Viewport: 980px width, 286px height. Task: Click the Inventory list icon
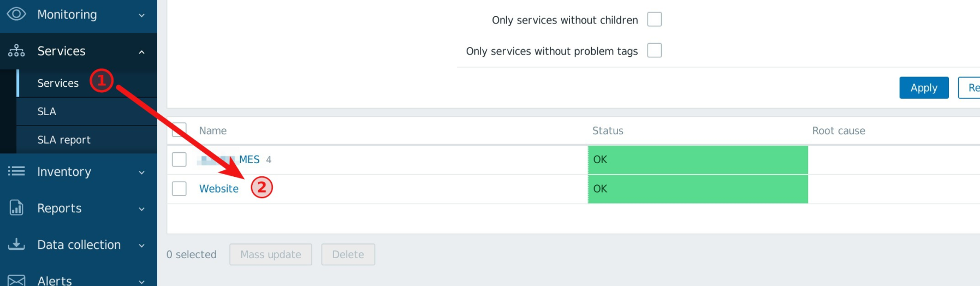[16, 171]
